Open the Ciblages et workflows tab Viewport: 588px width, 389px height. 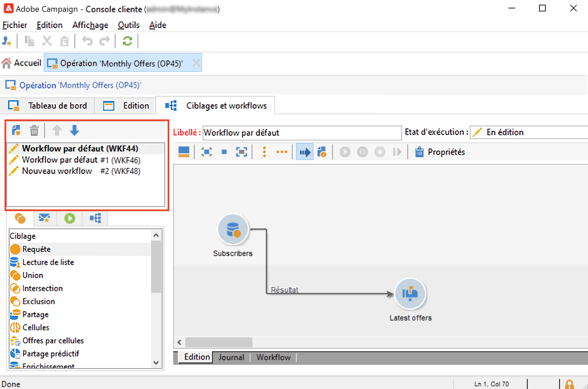point(215,106)
